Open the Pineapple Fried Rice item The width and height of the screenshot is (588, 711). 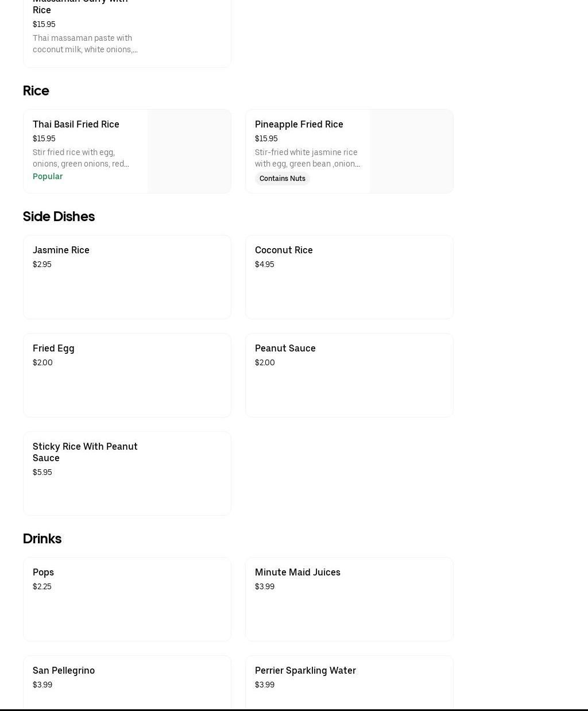point(299,124)
